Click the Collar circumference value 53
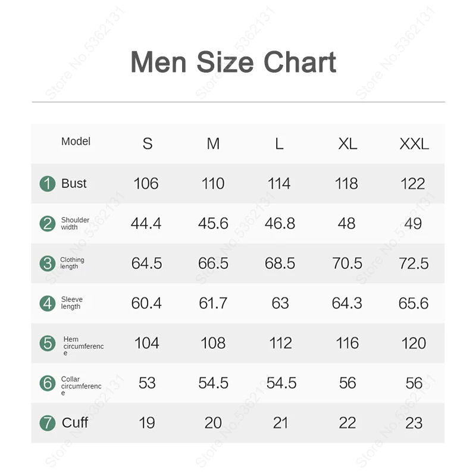 coord(147,383)
